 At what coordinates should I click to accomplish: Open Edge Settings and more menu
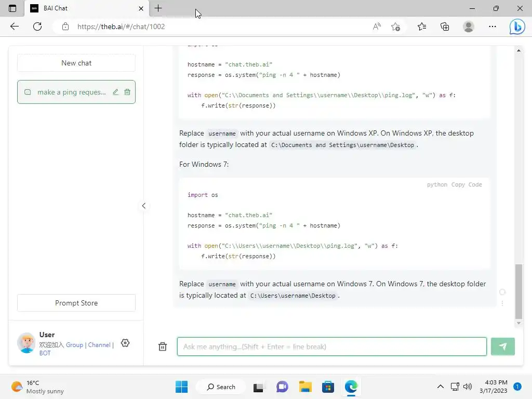tap(493, 26)
